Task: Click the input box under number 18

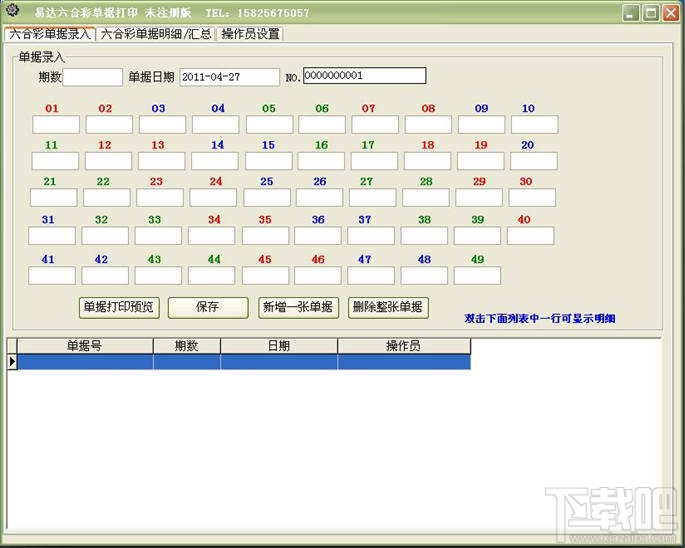Action: [x=427, y=161]
